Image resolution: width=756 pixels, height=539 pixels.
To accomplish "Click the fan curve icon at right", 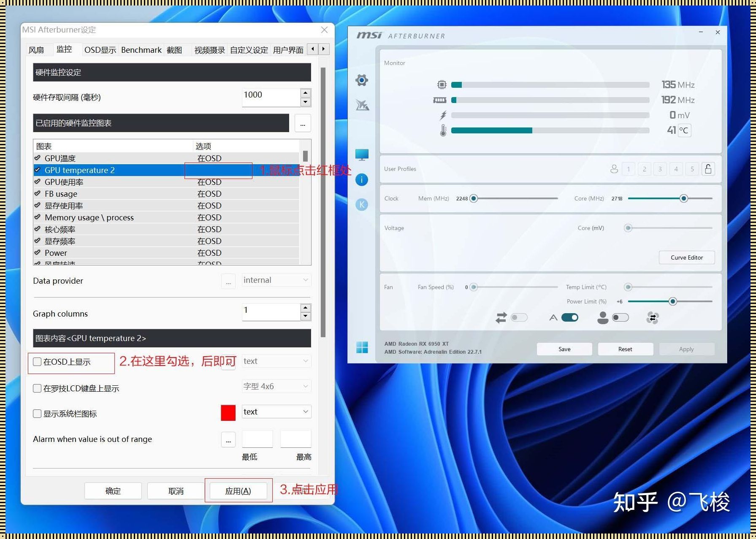I will 653,317.
